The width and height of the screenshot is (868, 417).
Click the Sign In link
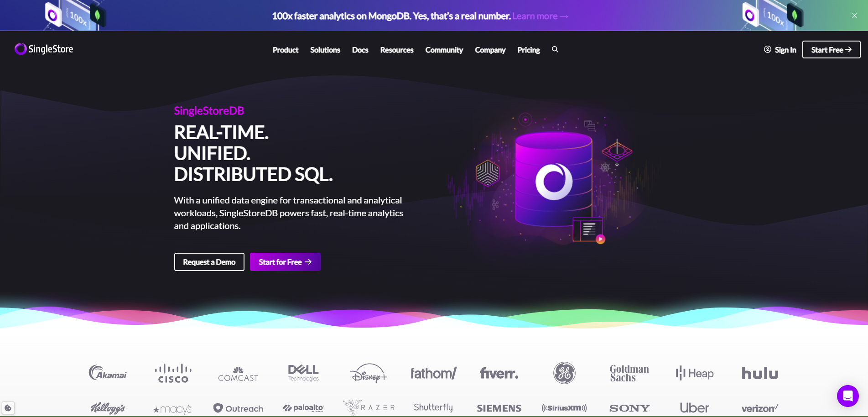pyautogui.click(x=785, y=50)
